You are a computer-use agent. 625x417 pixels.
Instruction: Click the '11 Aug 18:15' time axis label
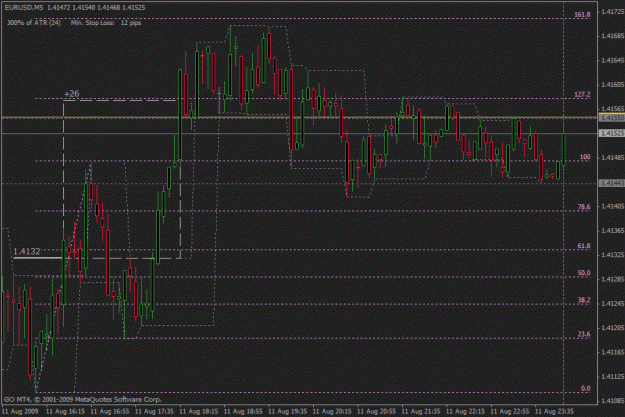point(199,411)
